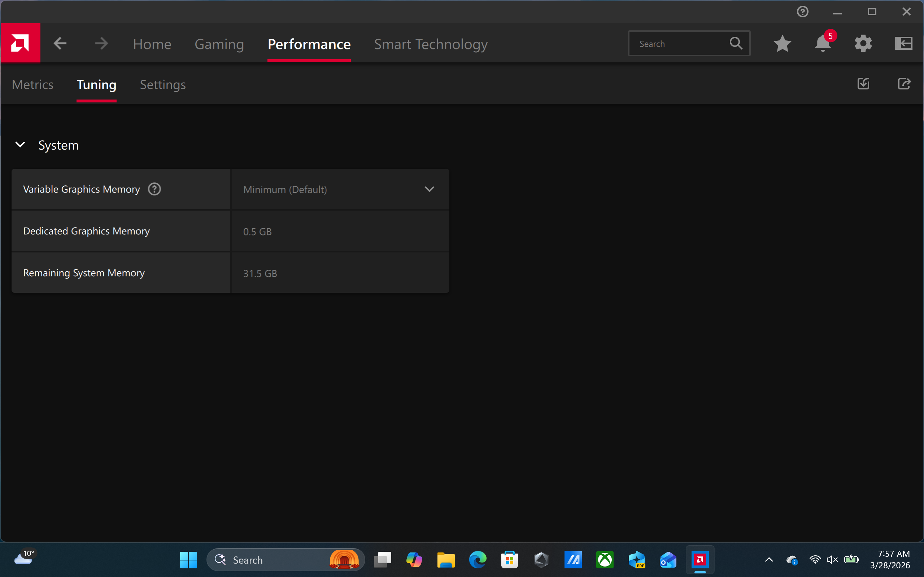Viewport: 924px width, 577px height.
Task: Launch Xbox from the taskbar
Action: coord(605,559)
